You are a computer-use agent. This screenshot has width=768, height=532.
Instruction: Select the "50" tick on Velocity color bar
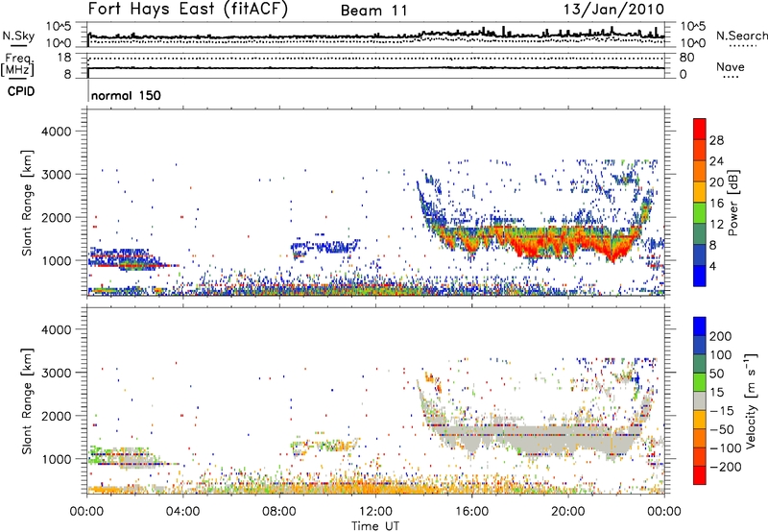[716, 374]
